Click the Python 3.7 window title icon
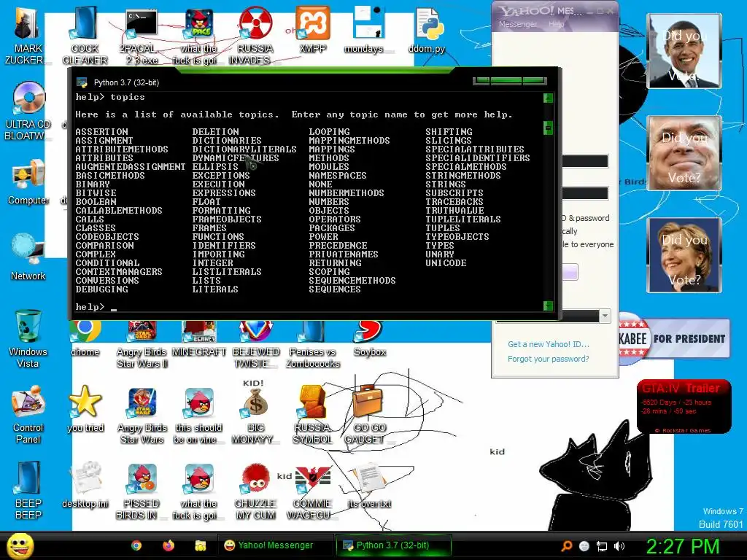Screen dimensions: 747x560 (82, 82)
